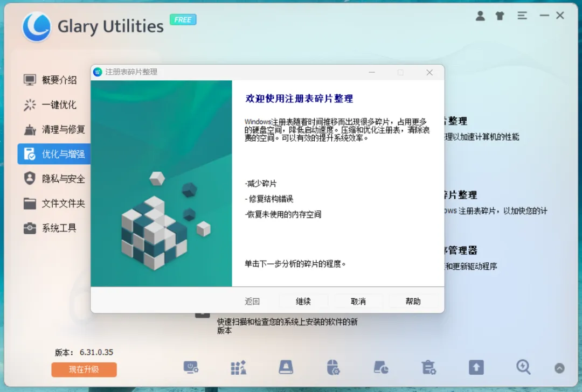Switch to 一键优化 section

coord(54,104)
